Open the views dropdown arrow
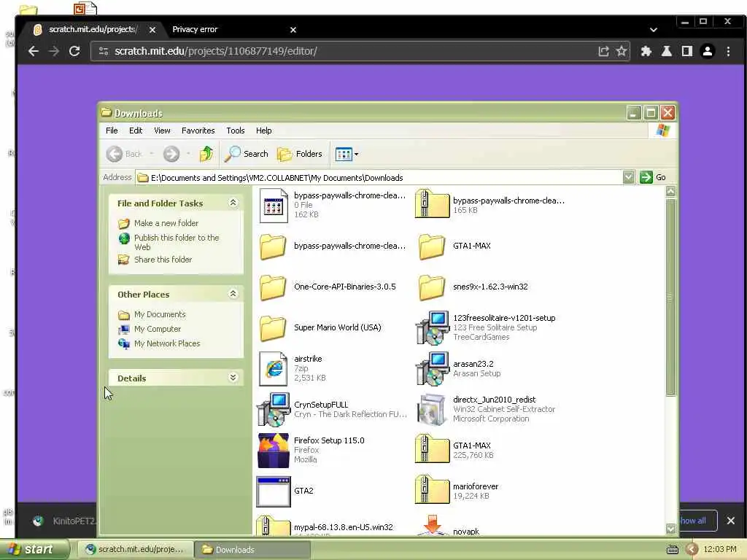 (x=356, y=155)
